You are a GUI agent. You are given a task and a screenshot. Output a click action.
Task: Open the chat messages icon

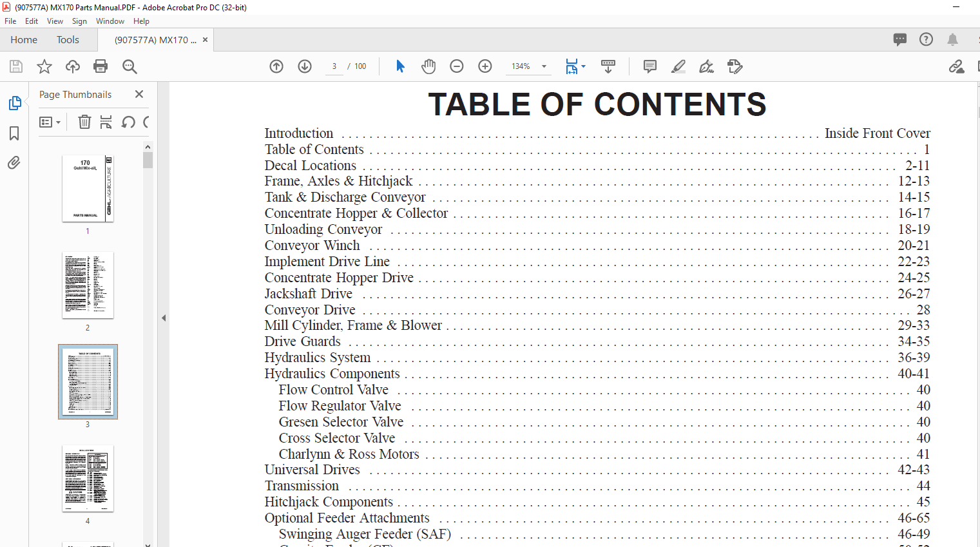900,39
